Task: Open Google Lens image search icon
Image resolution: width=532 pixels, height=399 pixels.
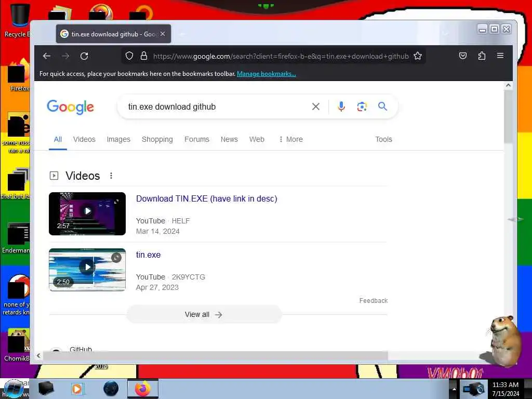Action: point(362,107)
